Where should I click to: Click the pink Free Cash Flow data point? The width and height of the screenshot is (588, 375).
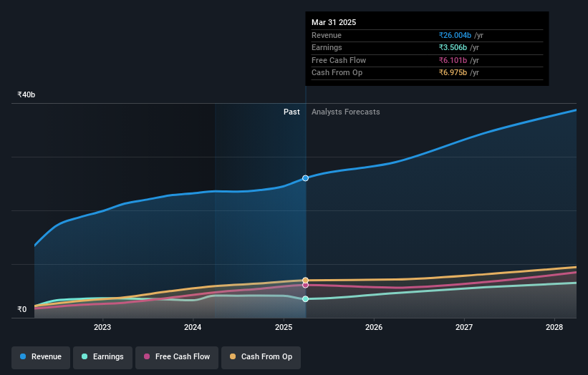click(x=305, y=285)
